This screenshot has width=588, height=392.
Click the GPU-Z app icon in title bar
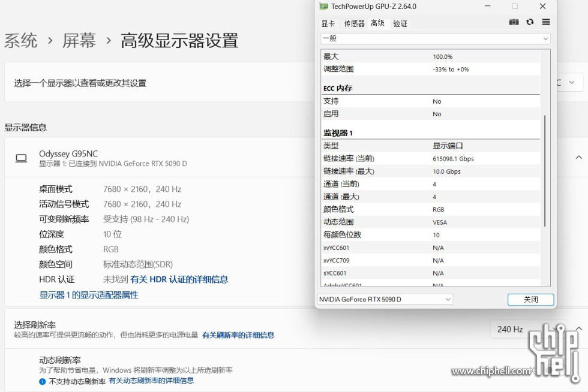point(323,7)
